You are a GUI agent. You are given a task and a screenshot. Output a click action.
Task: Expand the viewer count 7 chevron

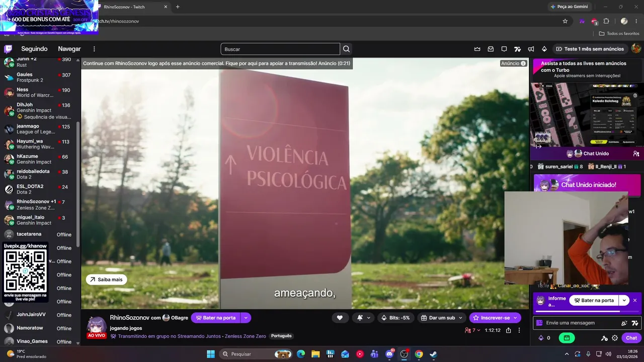478,330
